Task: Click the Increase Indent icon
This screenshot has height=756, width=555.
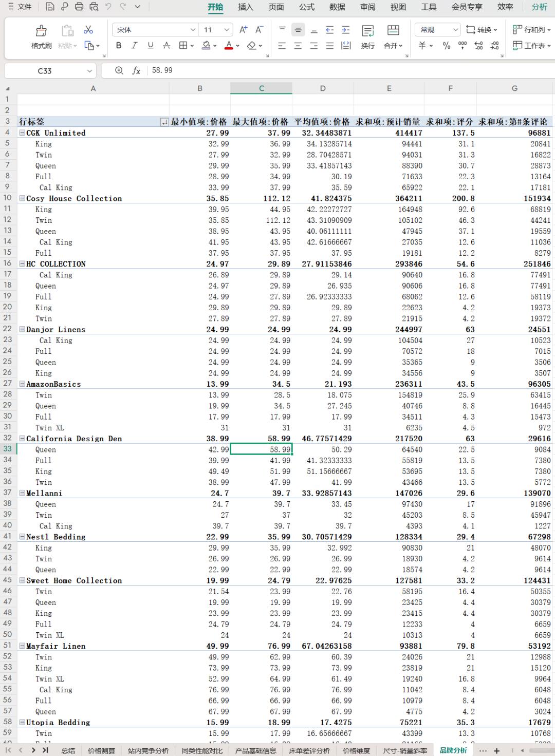Action: click(x=346, y=30)
